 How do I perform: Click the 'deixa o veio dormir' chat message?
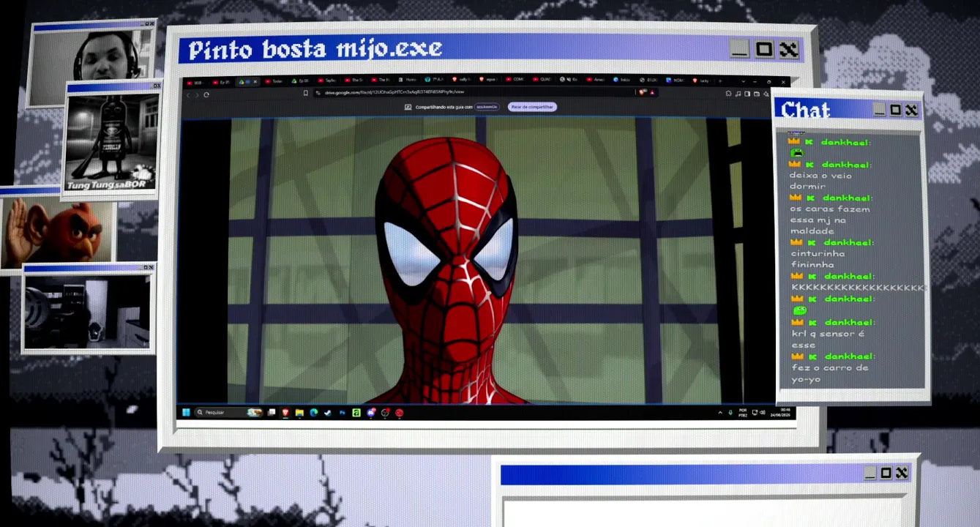coord(820,181)
